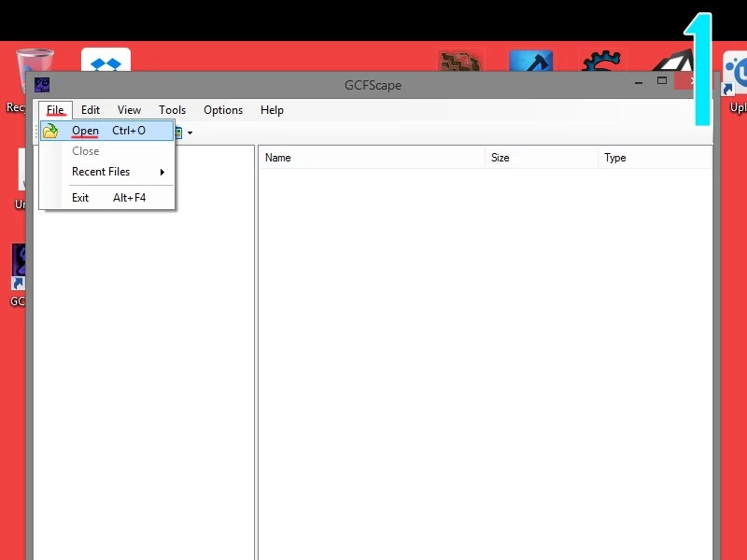The image size is (747, 560).
Task: Open the Tools menu
Action: (172, 110)
